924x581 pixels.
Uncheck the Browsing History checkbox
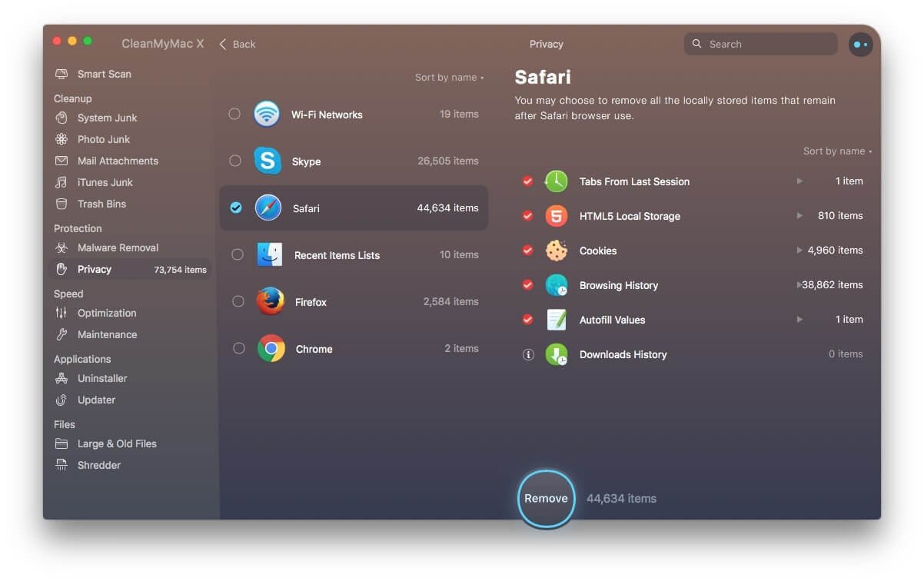[x=527, y=285]
